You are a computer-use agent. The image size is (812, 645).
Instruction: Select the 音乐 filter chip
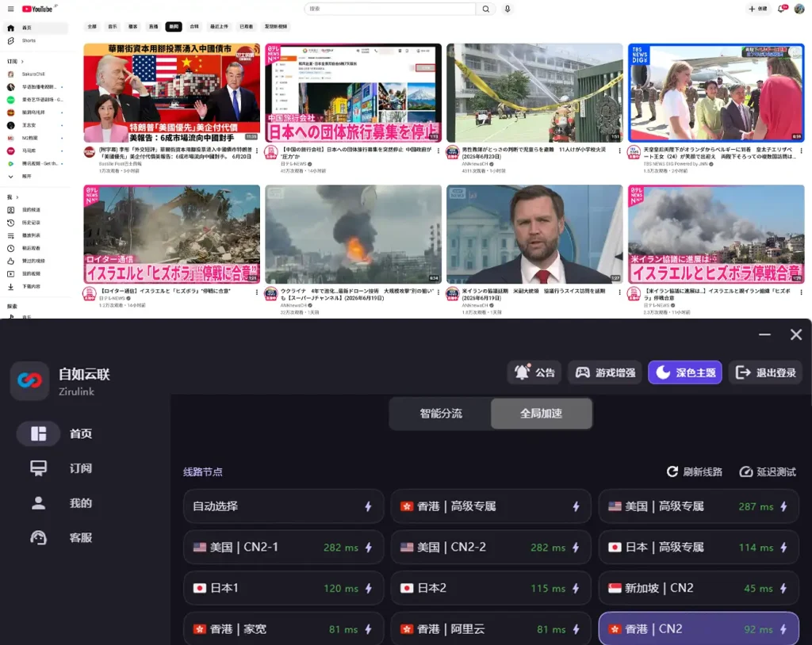[x=113, y=26]
